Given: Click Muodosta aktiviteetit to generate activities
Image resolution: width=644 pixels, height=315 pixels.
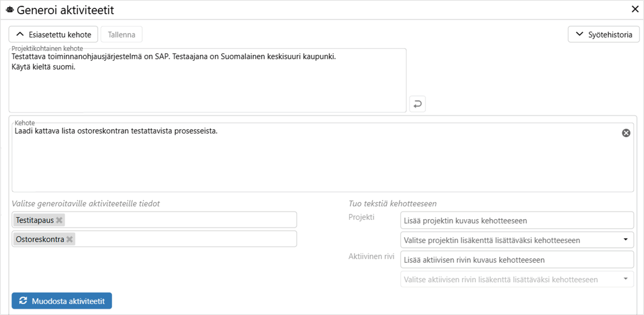Looking at the screenshot, I should tap(62, 301).
